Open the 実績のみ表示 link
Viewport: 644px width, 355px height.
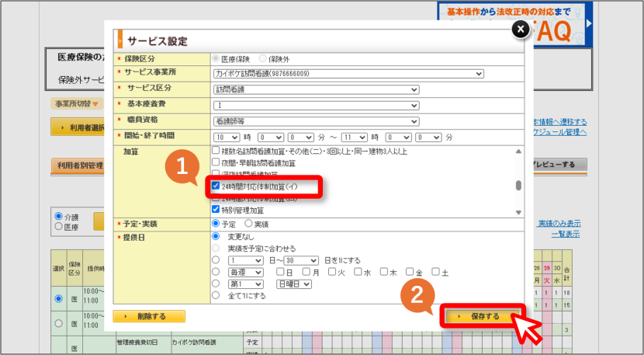(x=559, y=224)
